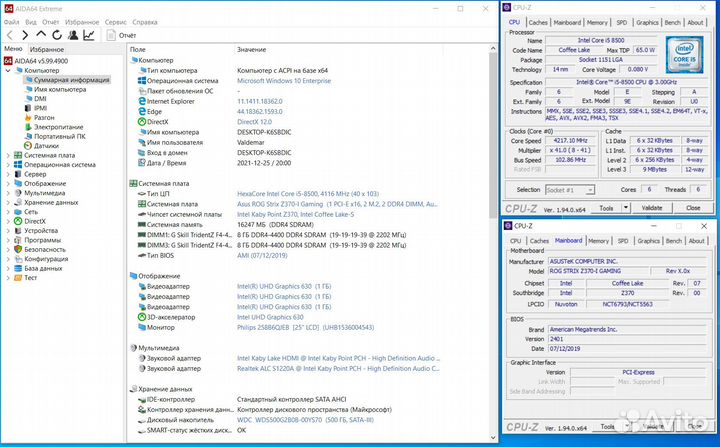Select IPMI in the tree
The width and height of the screenshot is (720, 447).
pyautogui.click(x=40, y=108)
